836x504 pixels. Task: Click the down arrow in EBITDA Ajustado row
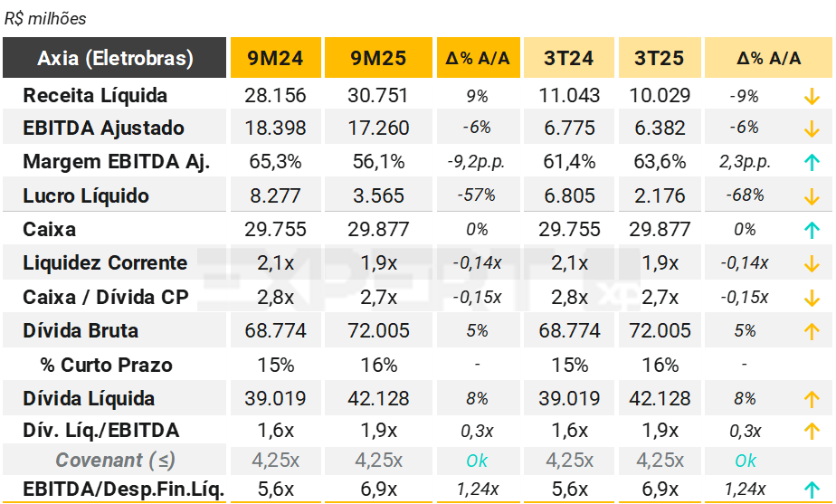click(x=812, y=128)
